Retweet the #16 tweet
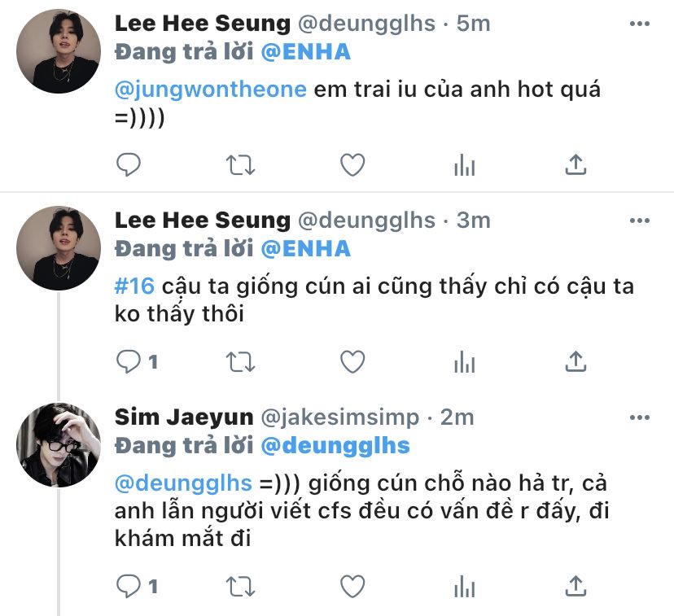 [x=240, y=362]
